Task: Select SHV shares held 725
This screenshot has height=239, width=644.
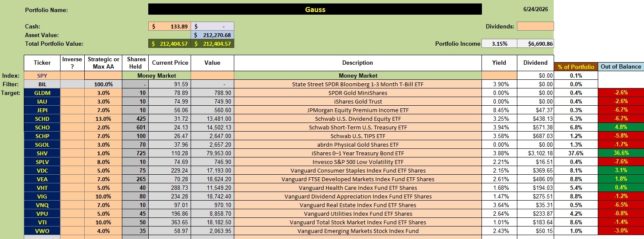Action: 135,153
